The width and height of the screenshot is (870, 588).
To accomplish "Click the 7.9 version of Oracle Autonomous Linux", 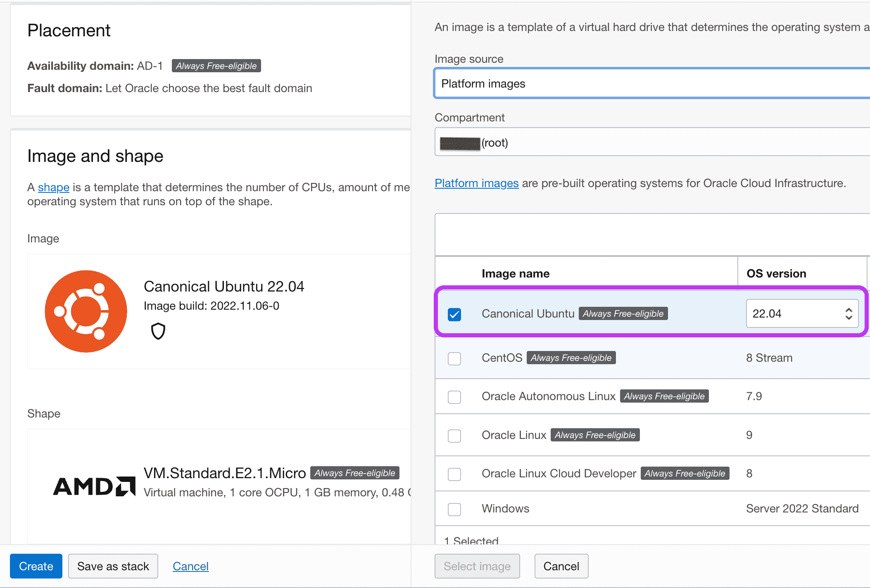I will point(754,396).
